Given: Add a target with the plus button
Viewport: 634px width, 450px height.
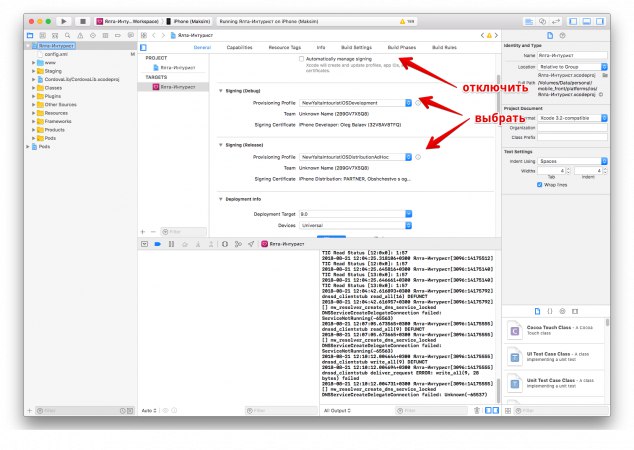Looking at the screenshot, I should [143, 232].
